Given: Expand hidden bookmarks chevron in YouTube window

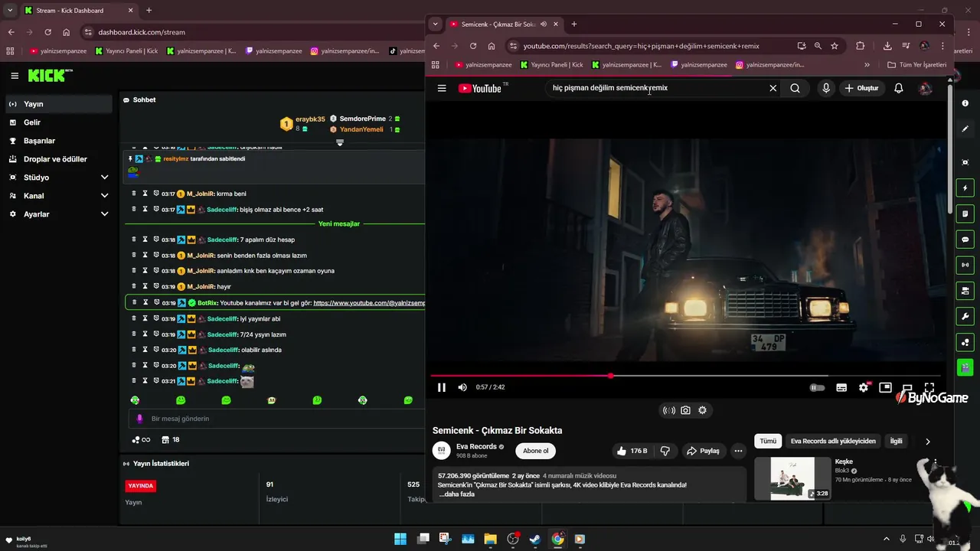Looking at the screenshot, I should click(867, 65).
